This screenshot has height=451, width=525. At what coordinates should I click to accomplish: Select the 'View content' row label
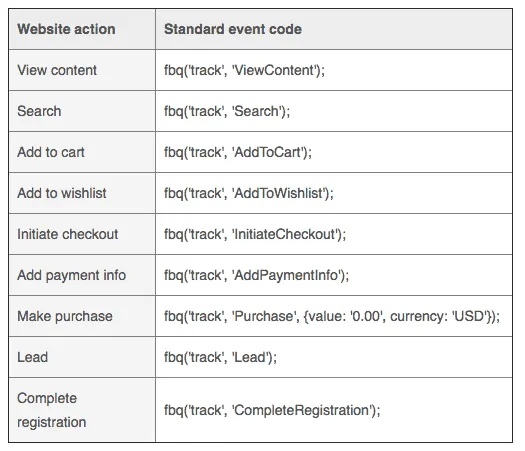pyautogui.click(x=57, y=70)
